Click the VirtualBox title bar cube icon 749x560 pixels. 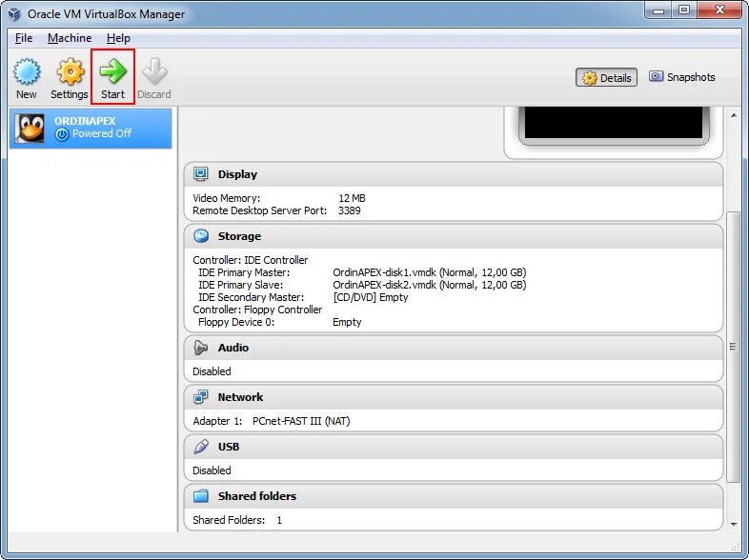[14, 14]
